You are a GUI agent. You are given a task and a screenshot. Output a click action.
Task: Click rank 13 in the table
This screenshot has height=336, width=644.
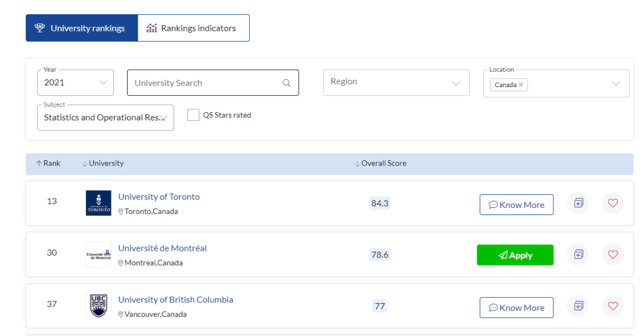click(52, 201)
